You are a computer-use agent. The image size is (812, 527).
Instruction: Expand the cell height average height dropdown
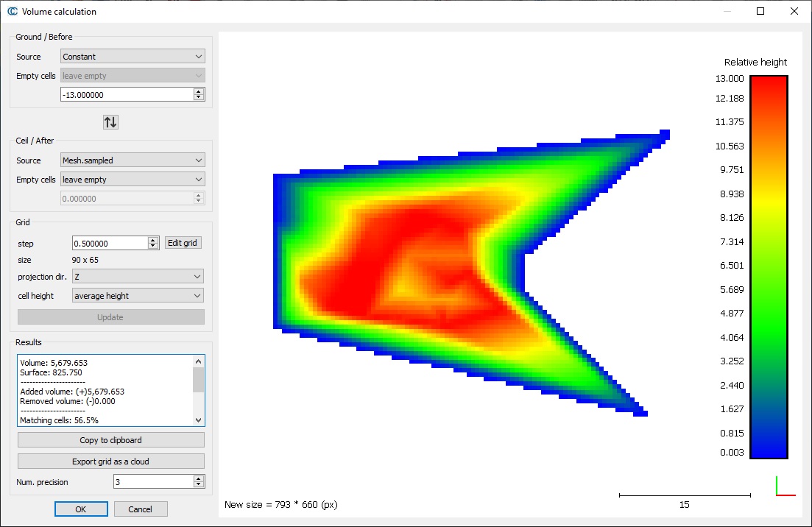138,296
